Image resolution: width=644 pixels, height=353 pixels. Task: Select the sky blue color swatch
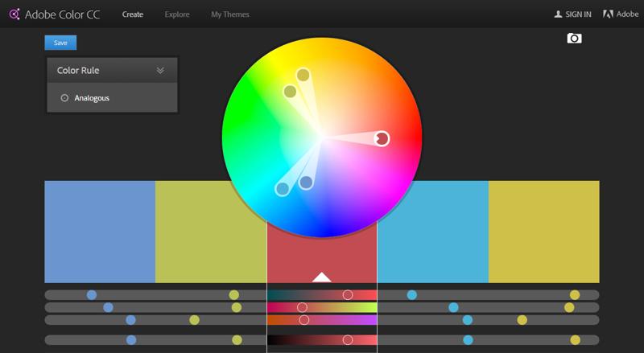click(x=433, y=232)
